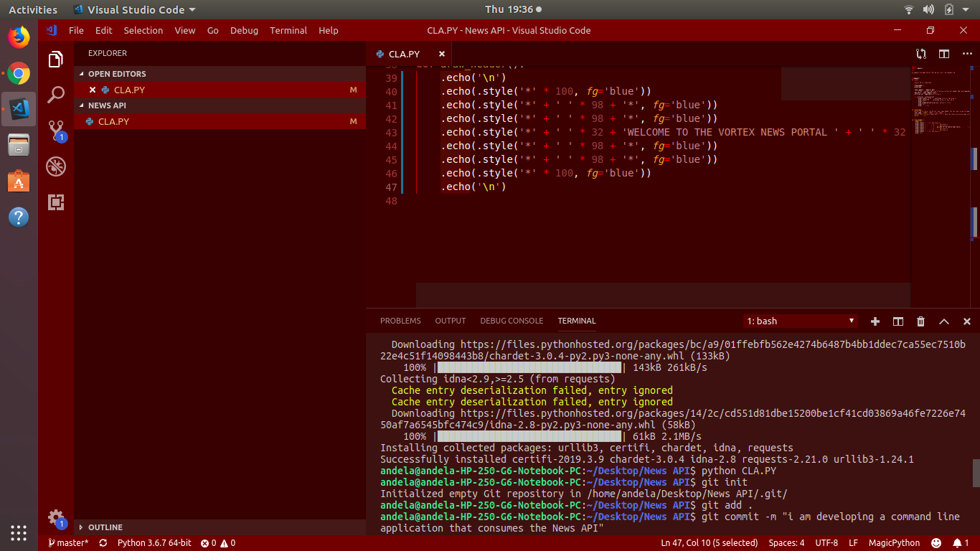The image size is (980, 551).
Task: Expand the Outline section
Action: tap(220, 527)
